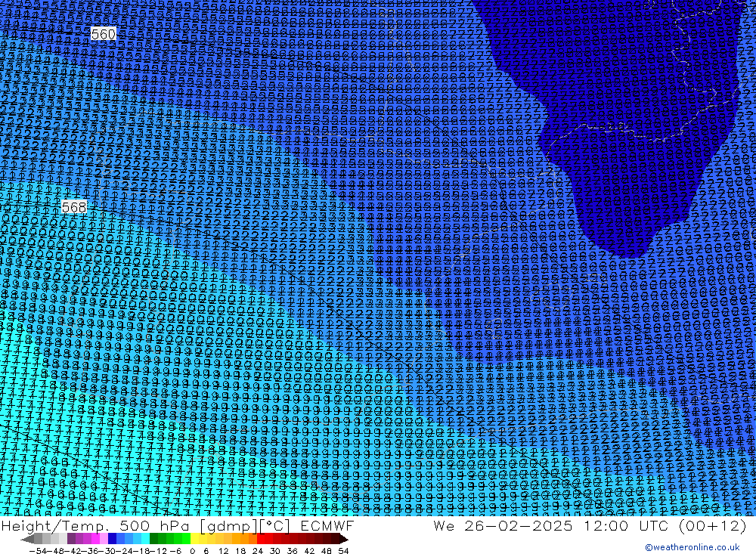This screenshot has width=756, height=554.
Task: Click the 54 legend scale label
Action: coord(343,551)
